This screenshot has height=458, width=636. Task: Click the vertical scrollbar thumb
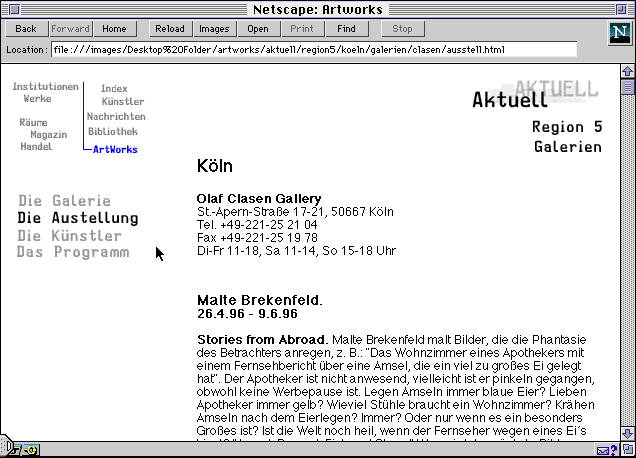(627, 87)
